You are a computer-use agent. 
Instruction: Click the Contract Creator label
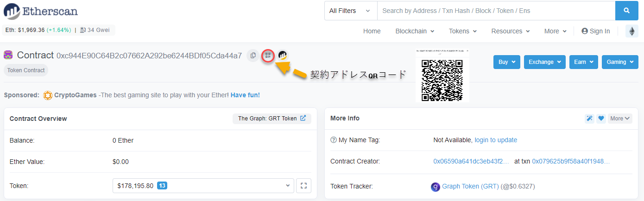pyautogui.click(x=355, y=161)
